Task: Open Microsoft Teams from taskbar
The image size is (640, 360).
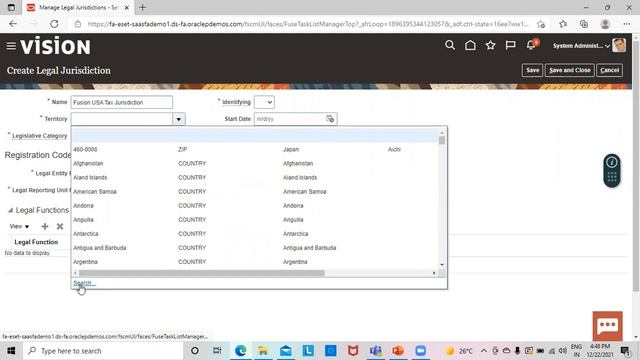Action: click(x=376, y=351)
